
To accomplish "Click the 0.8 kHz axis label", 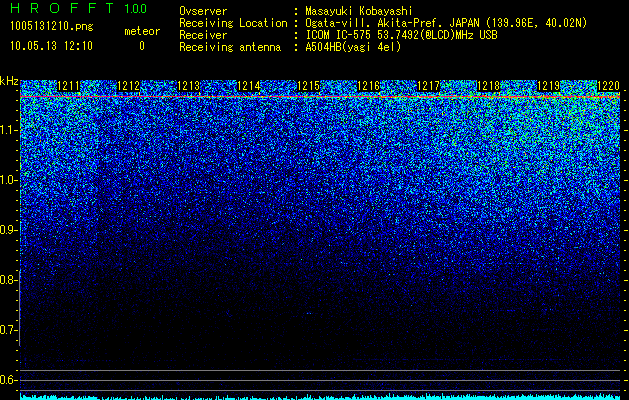I will 8,280.
